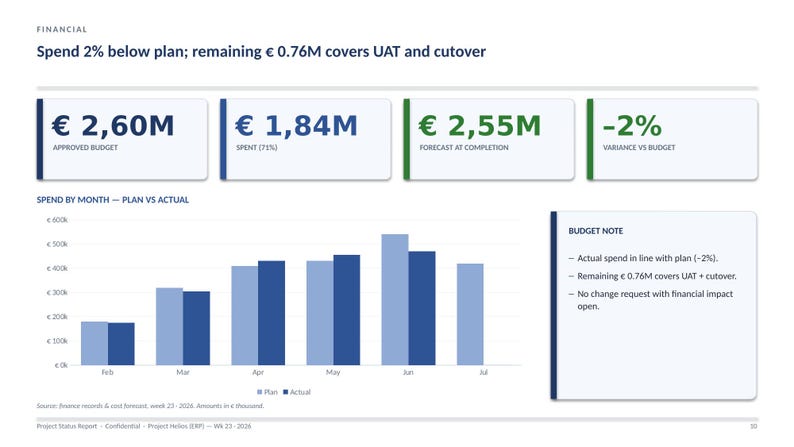Viewport: 794px width, 447px height.
Task: Select the Mar Actual bar
Action: 196,328
